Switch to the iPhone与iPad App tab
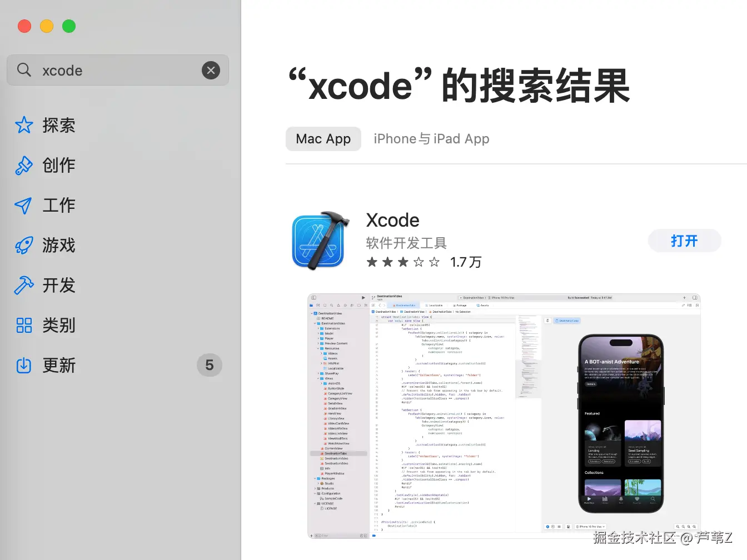The width and height of the screenshot is (747, 560). 431,138
